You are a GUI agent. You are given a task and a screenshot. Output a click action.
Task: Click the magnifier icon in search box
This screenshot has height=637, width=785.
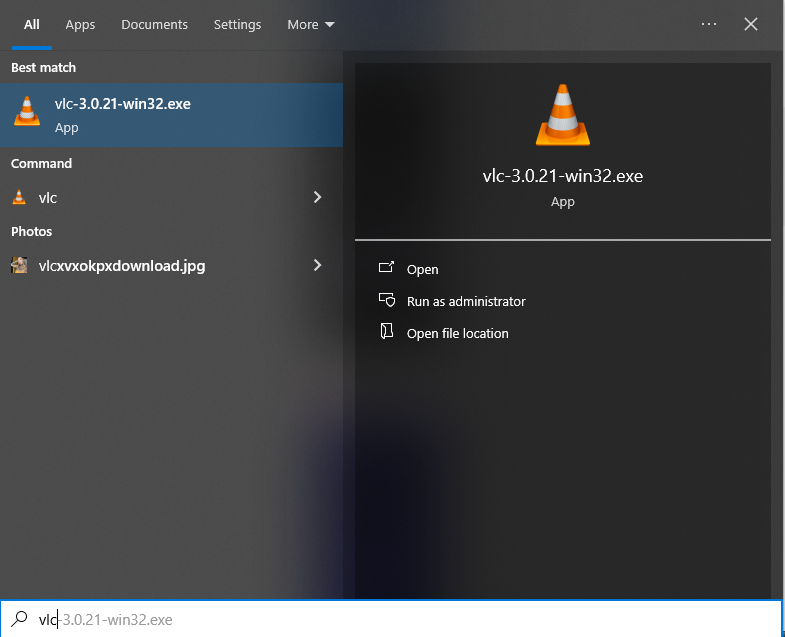19,619
